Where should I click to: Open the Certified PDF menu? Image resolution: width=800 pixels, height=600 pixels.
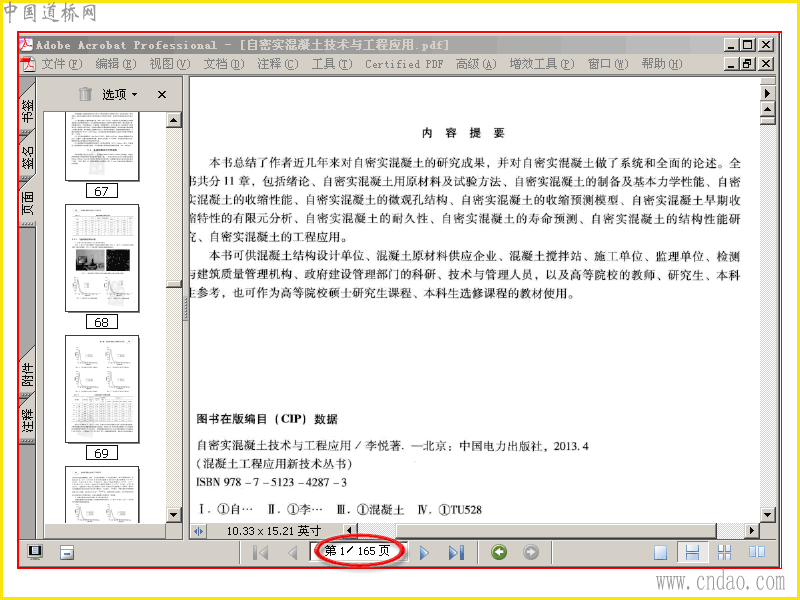[404, 64]
